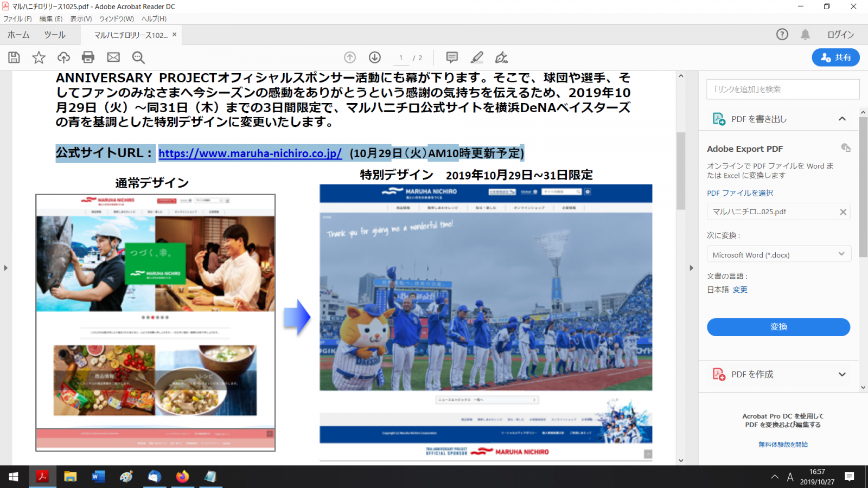This screenshot has height=488, width=868.
Task: Click Adobe Acrobat taskbar icon
Action: (42, 477)
